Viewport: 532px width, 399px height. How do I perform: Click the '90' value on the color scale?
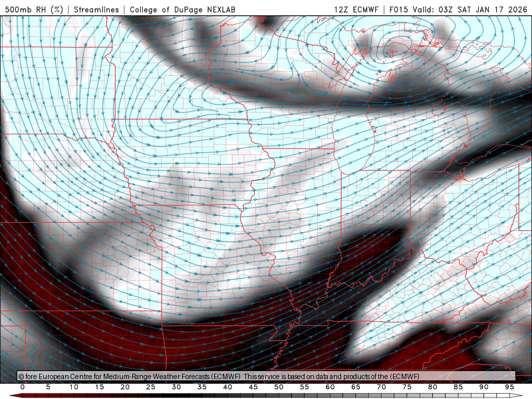point(483,387)
